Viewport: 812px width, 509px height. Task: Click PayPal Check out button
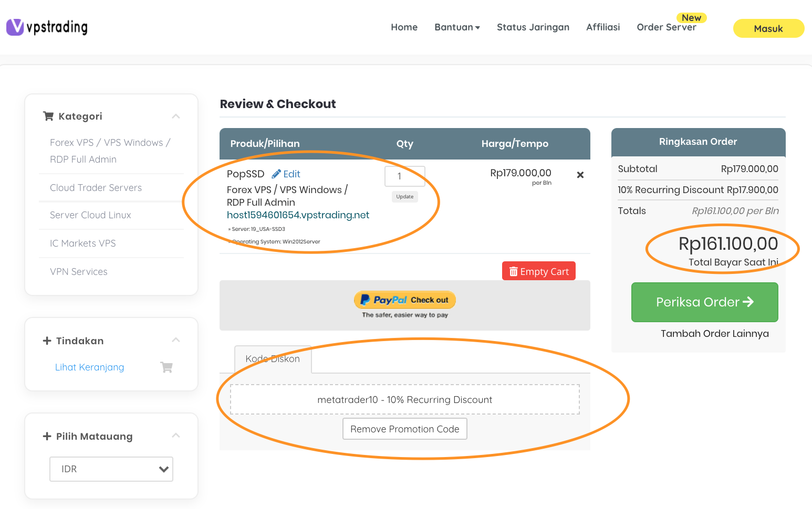tap(405, 300)
